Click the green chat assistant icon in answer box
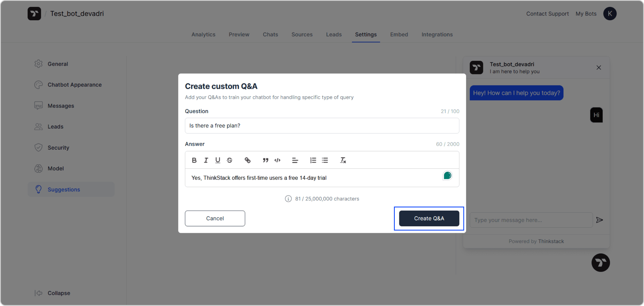This screenshot has width=644, height=306. pos(447,175)
